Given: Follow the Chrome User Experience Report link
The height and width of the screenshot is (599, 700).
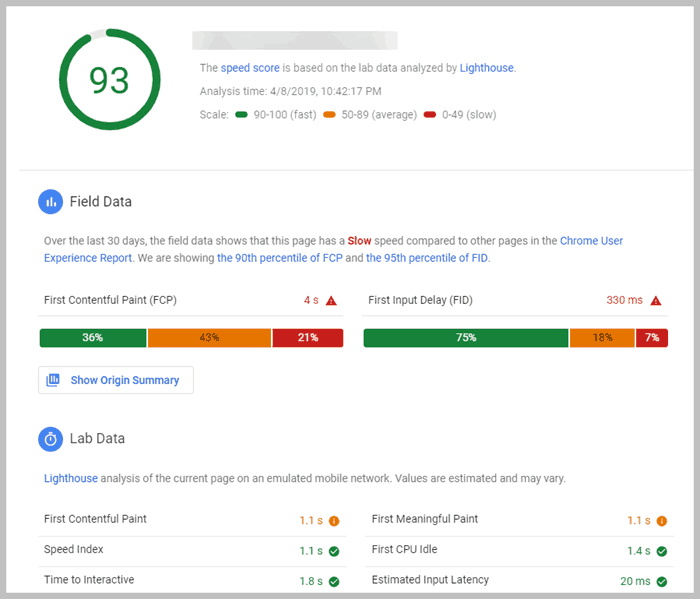Looking at the screenshot, I should [591, 241].
